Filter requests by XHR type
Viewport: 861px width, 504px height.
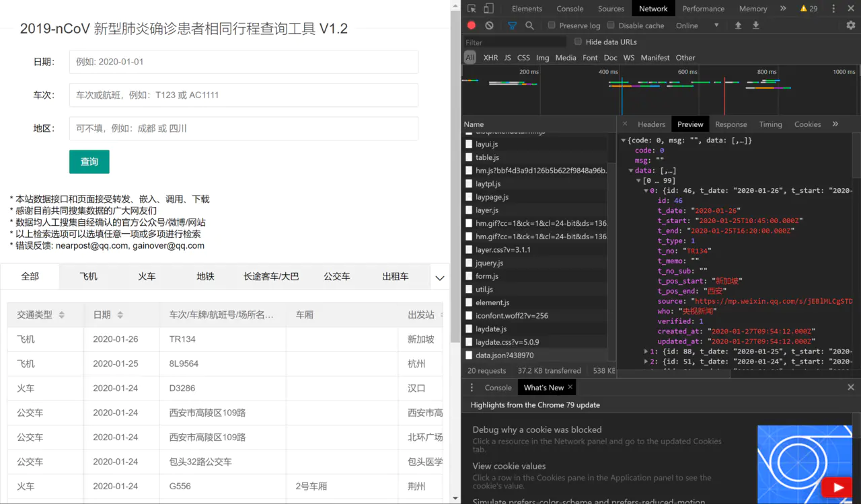point(490,58)
